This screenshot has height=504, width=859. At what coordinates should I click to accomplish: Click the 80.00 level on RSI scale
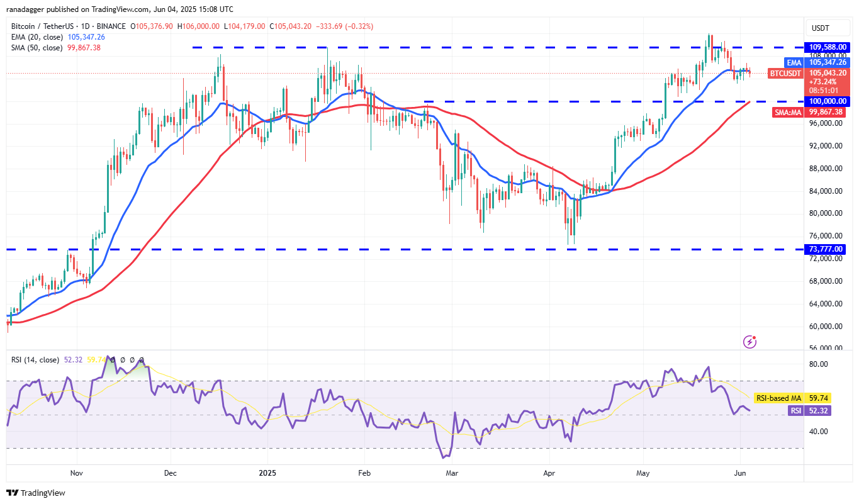(817, 364)
